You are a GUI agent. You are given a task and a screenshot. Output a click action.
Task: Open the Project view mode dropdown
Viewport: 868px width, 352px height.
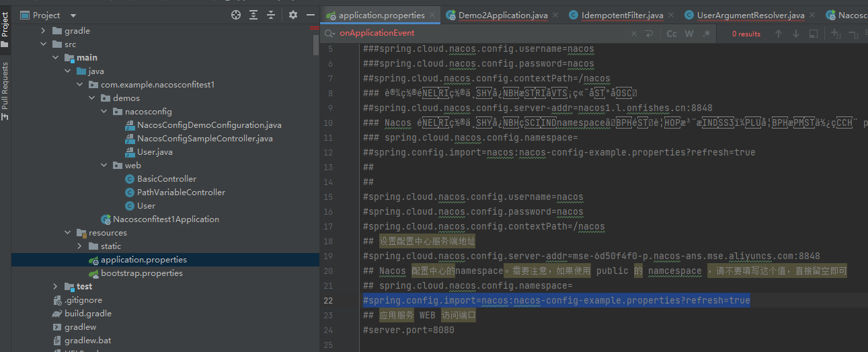[73, 15]
